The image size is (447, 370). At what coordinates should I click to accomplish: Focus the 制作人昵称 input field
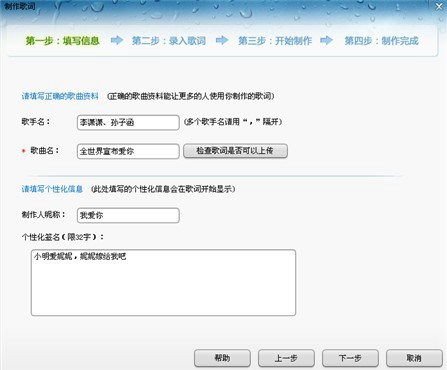[x=128, y=215]
